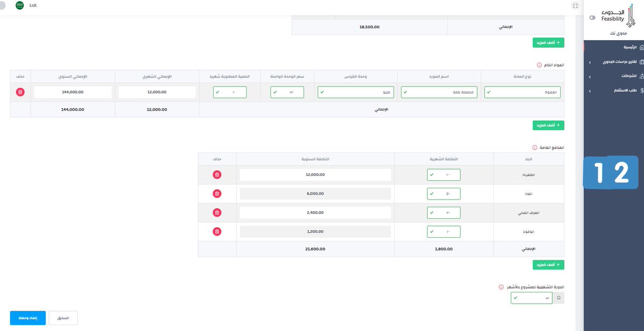Screen dimensions: 644x331
Task: Toggle the switch at top-left corner
Action: coord(2,5)
